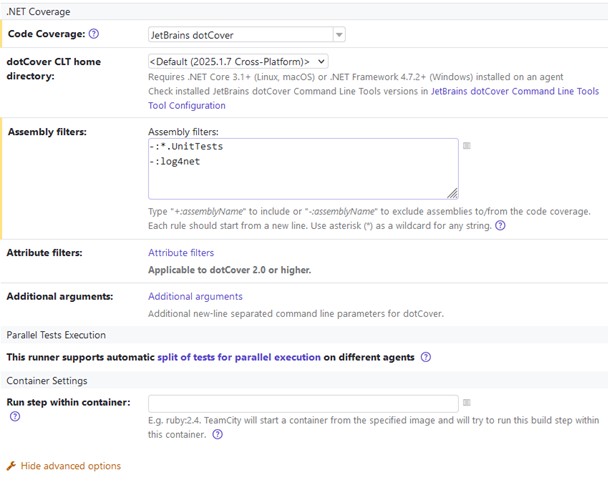This screenshot has height=495, width=608.
Task: Click the wrench icon for advanced options
Action: [11, 466]
